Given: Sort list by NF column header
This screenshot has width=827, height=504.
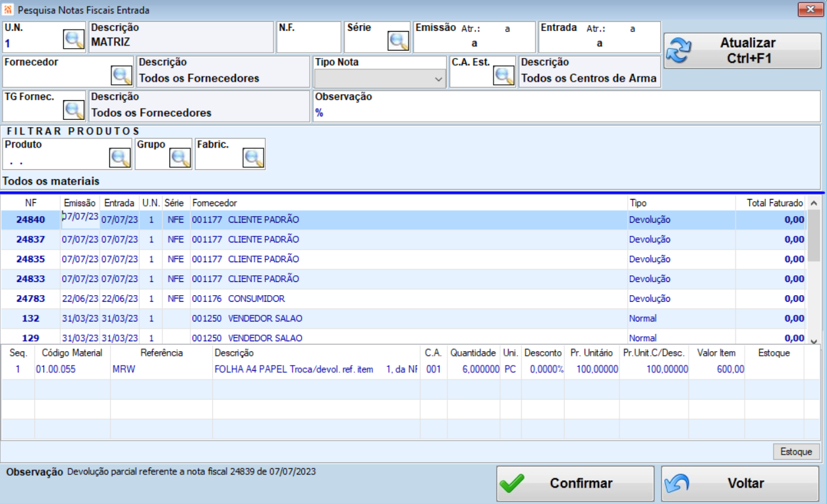Looking at the screenshot, I should (31, 203).
